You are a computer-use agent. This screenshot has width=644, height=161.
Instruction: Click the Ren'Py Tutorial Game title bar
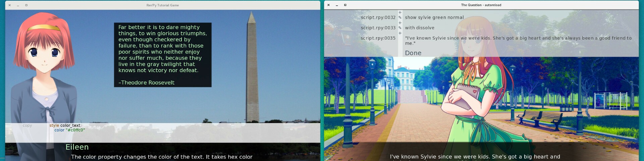[x=163, y=5]
